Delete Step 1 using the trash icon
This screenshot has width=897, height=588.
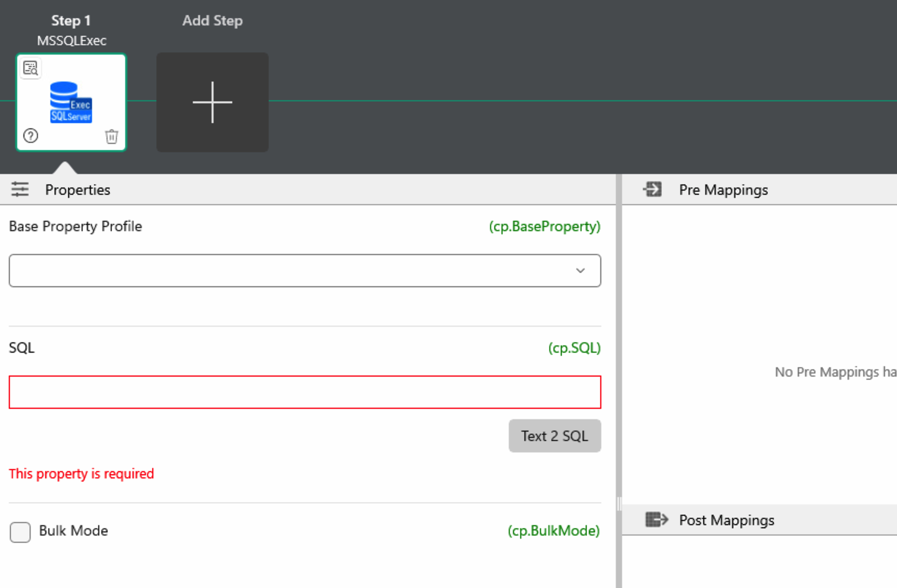click(x=111, y=137)
